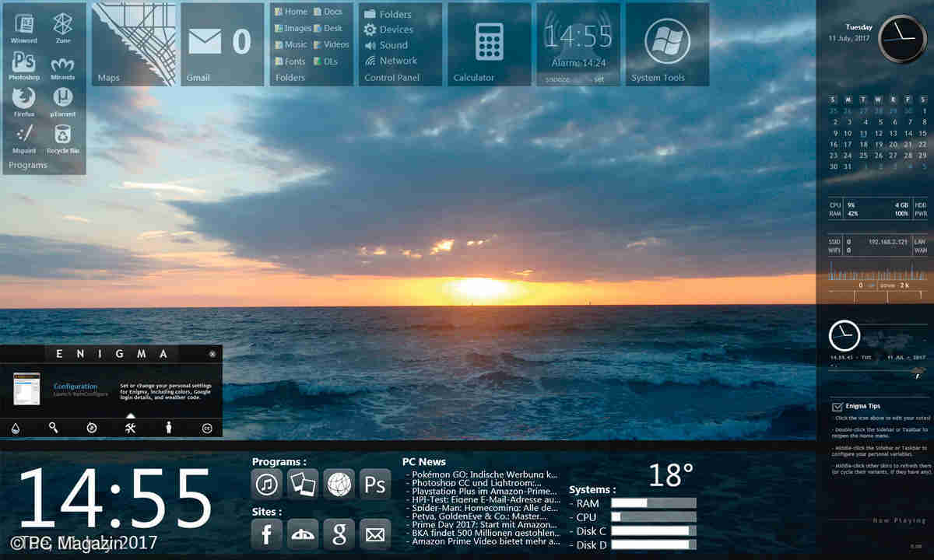The width and height of the screenshot is (934, 560).
Task: Toggle the Enigma Tips checkbox icon
Action: 837,407
